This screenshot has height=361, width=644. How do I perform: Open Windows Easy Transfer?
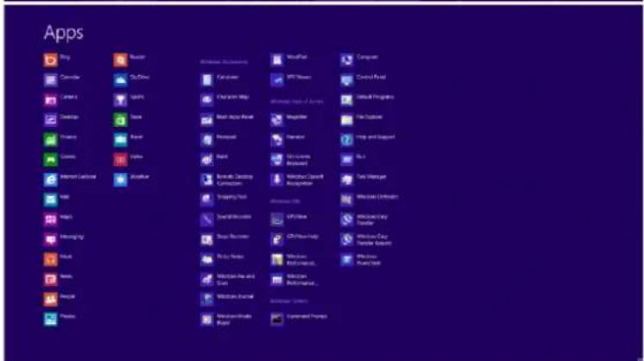coord(364,219)
